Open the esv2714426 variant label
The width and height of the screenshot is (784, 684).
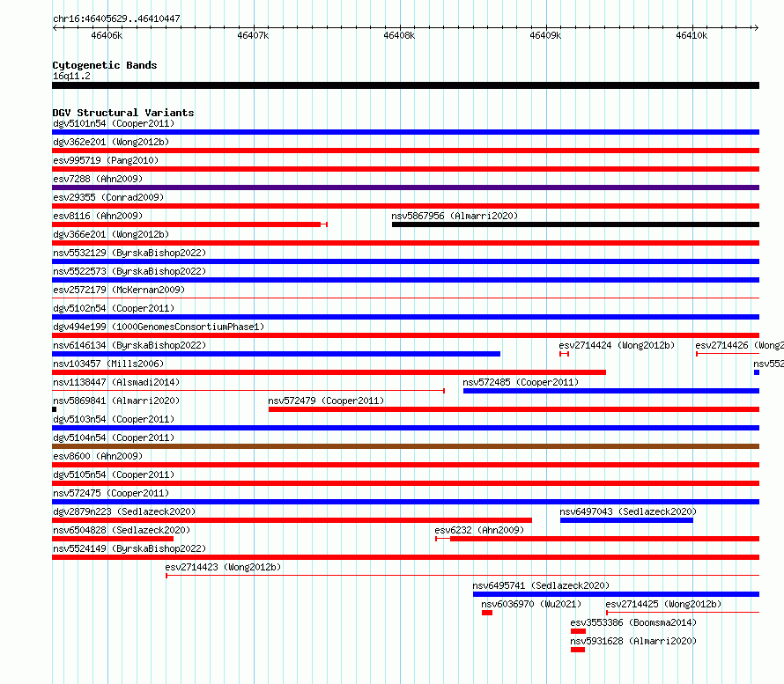click(739, 345)
